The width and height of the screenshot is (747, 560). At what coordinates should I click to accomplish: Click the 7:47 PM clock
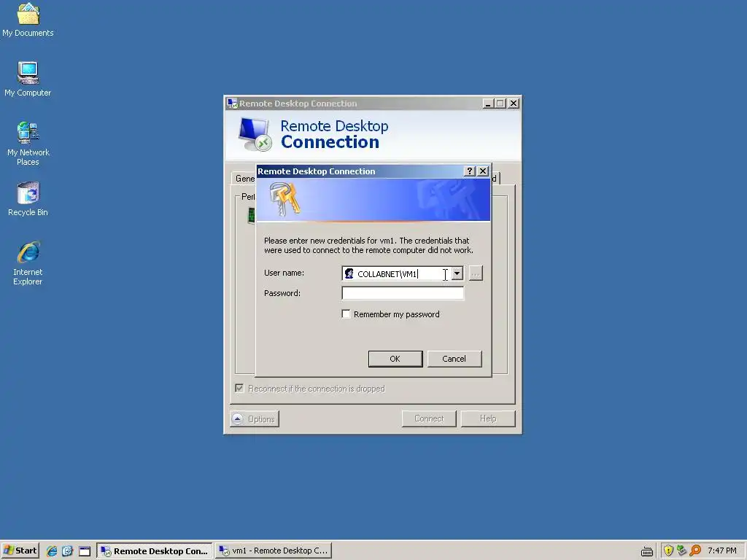pyautogui.click(x=721, y=551)
